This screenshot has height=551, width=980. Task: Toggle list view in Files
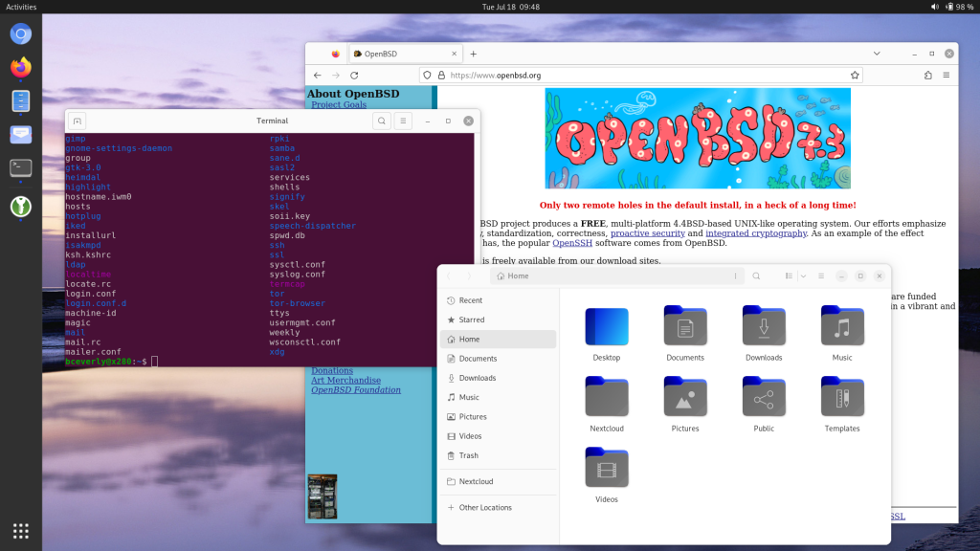[x=789, y=276]
